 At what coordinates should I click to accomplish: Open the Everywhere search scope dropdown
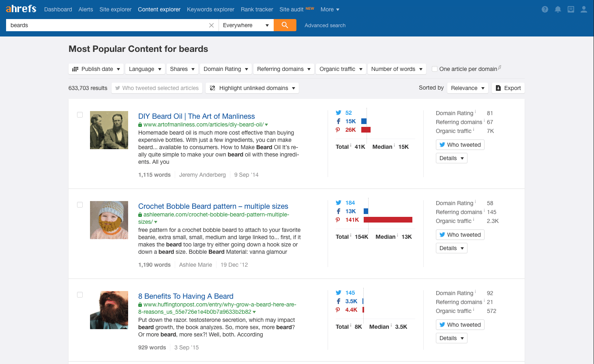pos(246,25)
